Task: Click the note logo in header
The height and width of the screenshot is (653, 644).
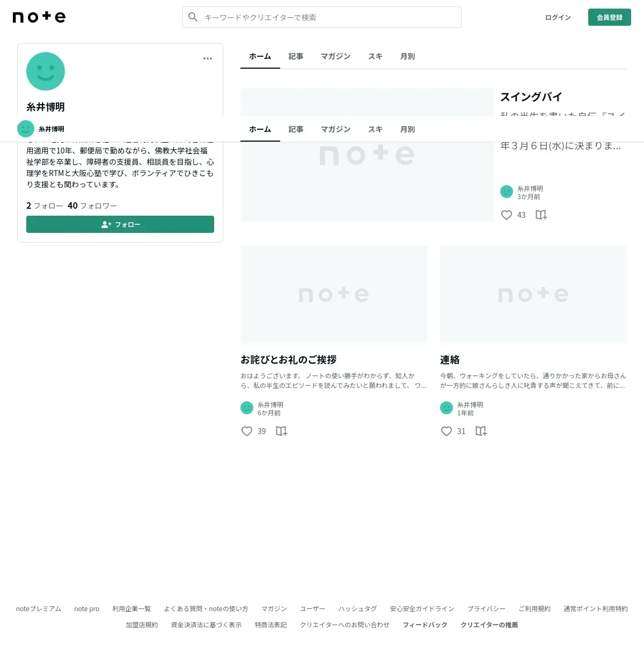Action: tap(39, 17)
